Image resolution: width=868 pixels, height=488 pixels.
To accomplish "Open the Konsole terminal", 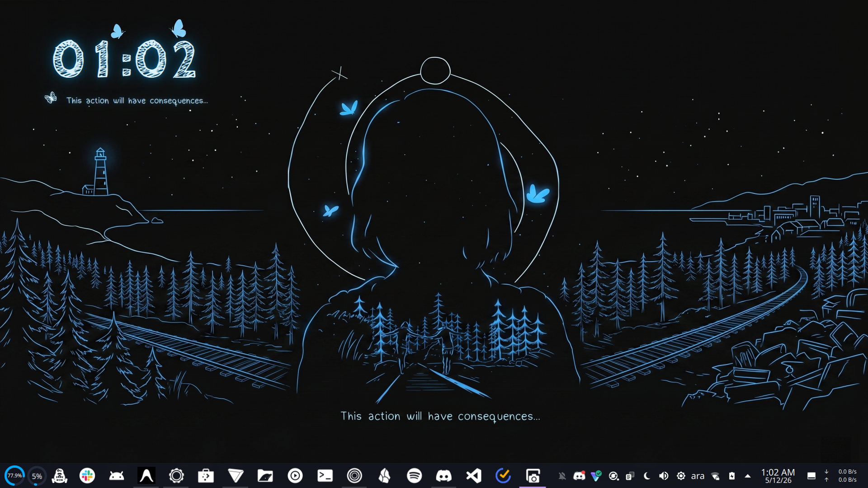I will (x=325, y=476).
